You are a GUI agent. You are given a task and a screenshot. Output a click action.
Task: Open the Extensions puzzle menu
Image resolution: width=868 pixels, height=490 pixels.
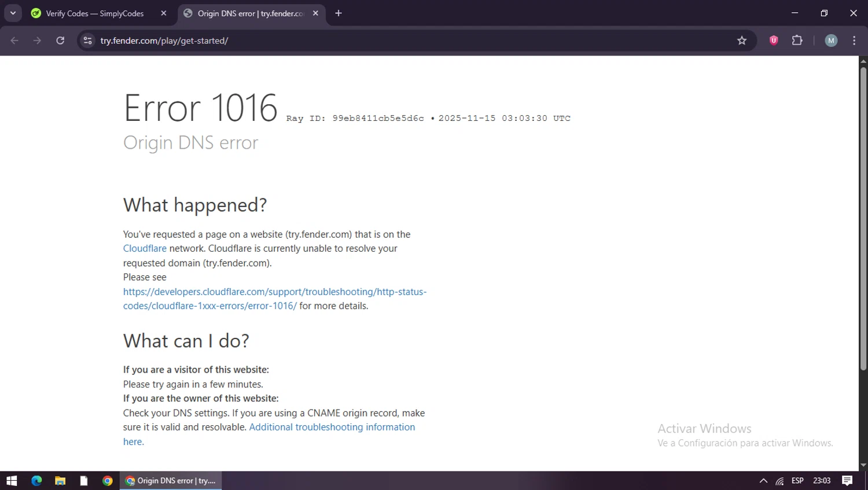click(x=797, y=40)
